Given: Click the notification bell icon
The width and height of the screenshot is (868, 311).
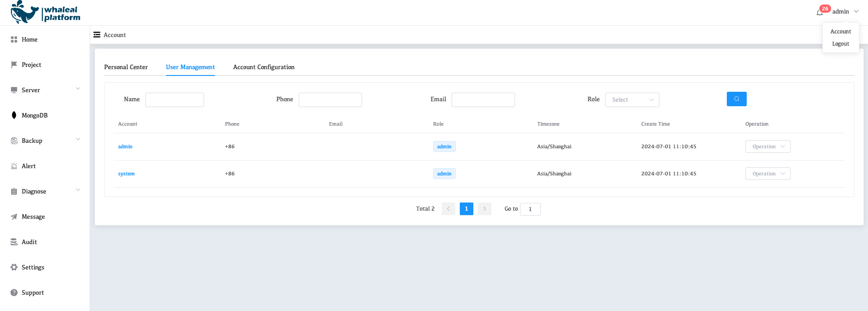Looking at the screenshot, I should point(820,12).
